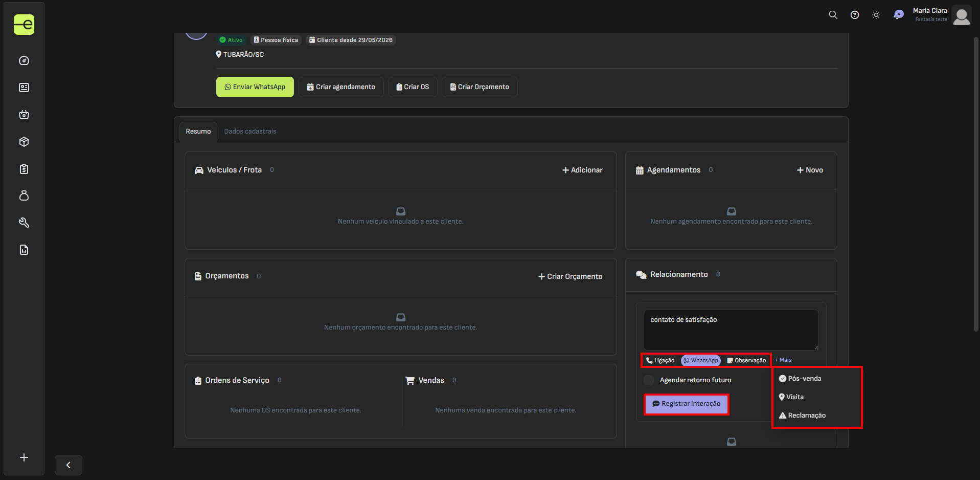980x480 pixels.
Task: Click the Veículos / Frota car icon
Action: pyautogui.click(x=199, y=170)
